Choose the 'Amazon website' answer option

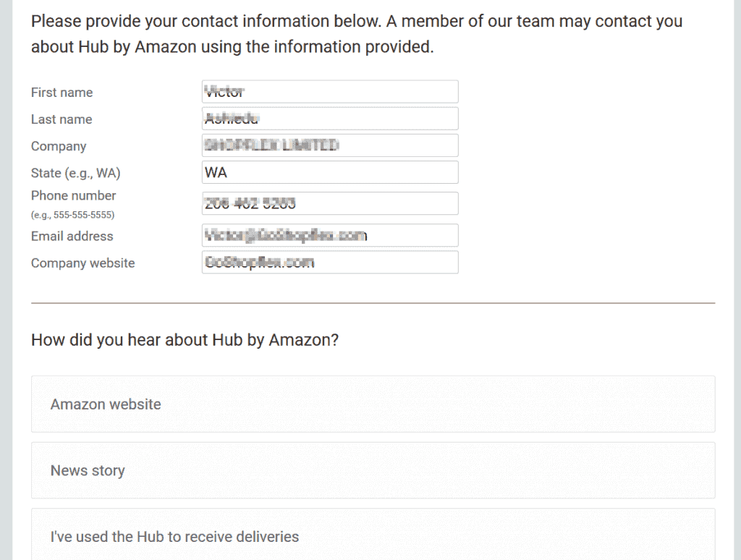coord(373,404)
